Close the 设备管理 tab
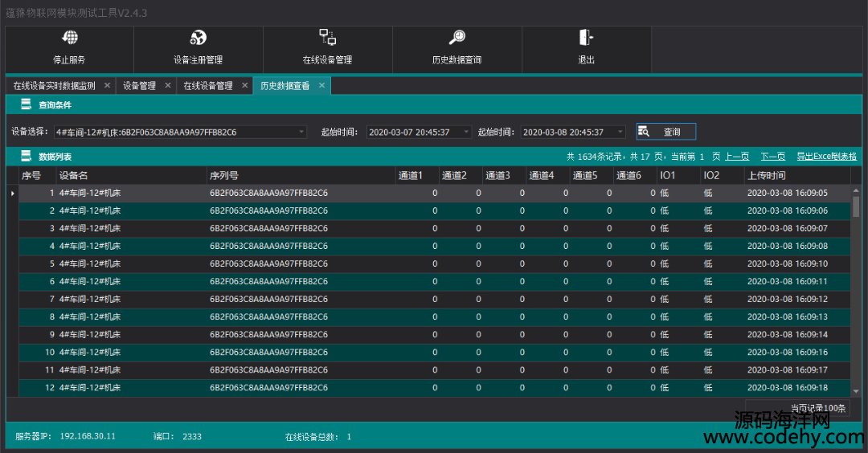The image size is (868, 453). [168, 86]
